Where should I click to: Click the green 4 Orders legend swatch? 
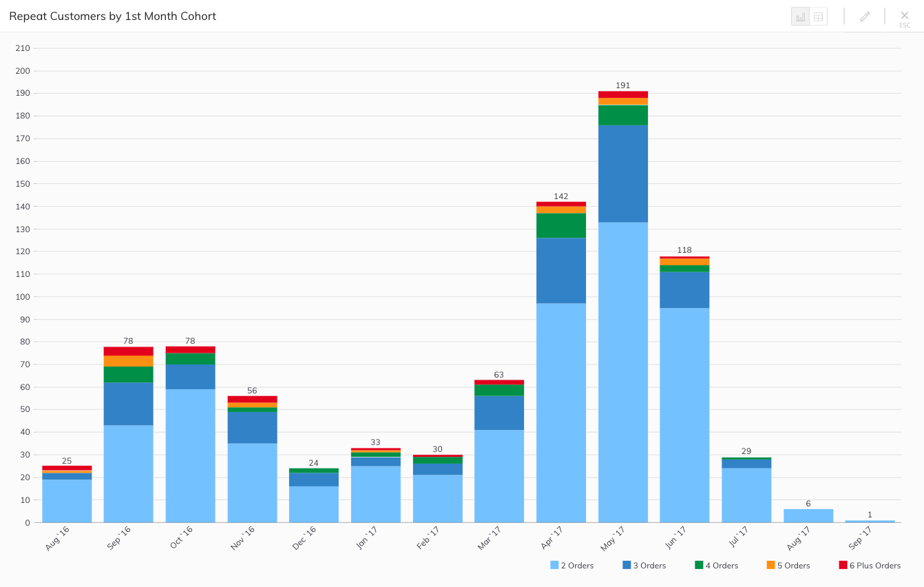[697, 565]
